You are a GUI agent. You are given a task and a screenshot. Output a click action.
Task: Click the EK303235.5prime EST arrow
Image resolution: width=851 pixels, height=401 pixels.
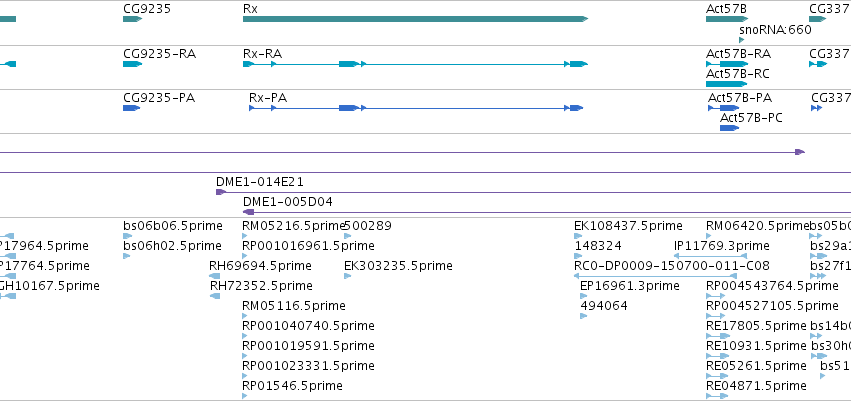click(x=347, y=276)
